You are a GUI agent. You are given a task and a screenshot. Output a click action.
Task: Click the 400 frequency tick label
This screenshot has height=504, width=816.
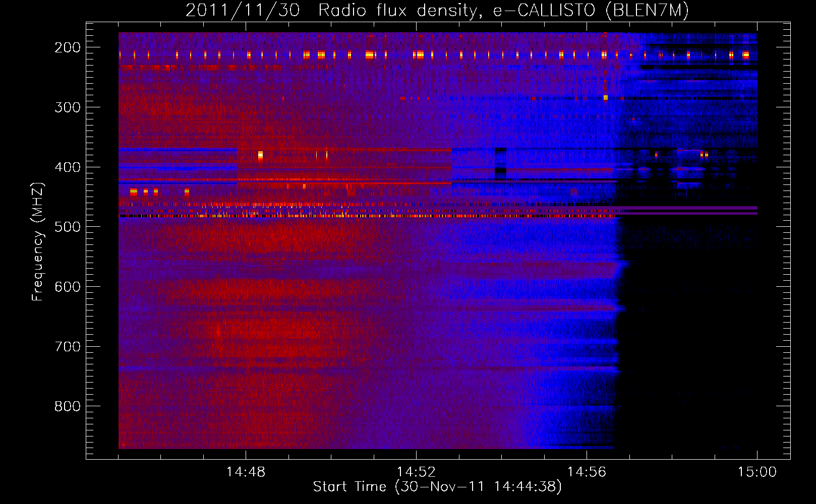[x=68, y=167]
